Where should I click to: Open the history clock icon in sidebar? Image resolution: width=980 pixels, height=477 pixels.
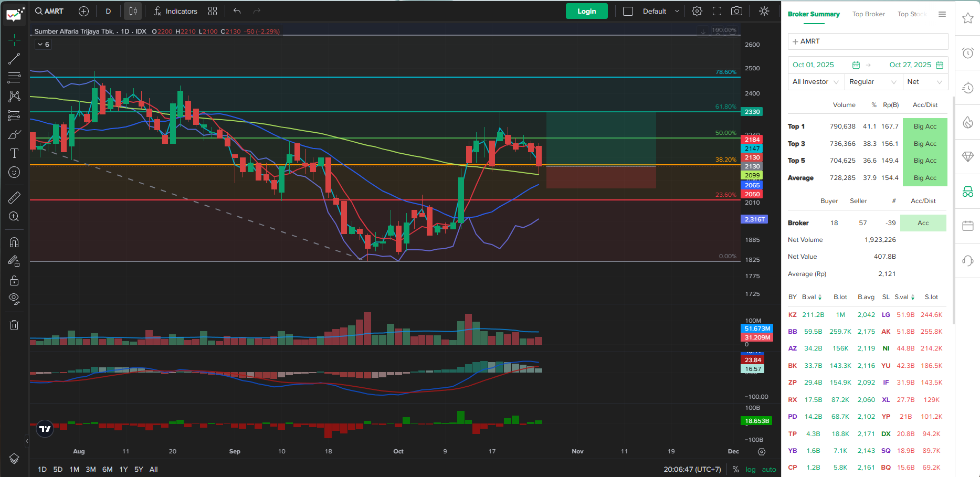click(968, 88)
